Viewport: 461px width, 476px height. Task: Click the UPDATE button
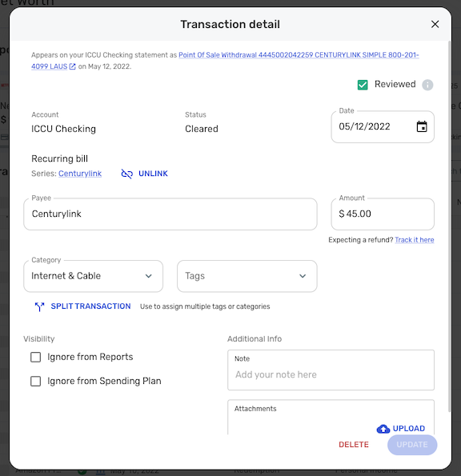click(x=412, y=445)
